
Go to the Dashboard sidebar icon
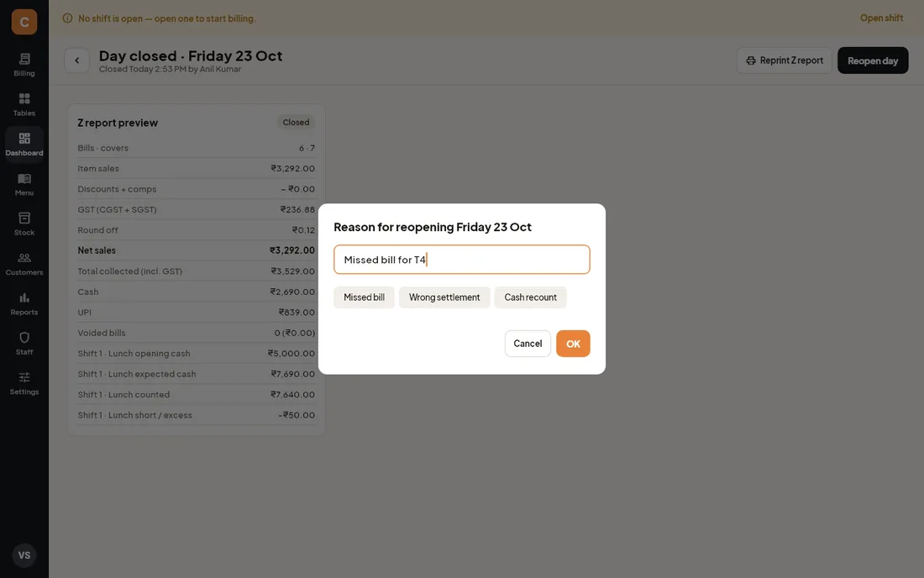tap(24, 139)
